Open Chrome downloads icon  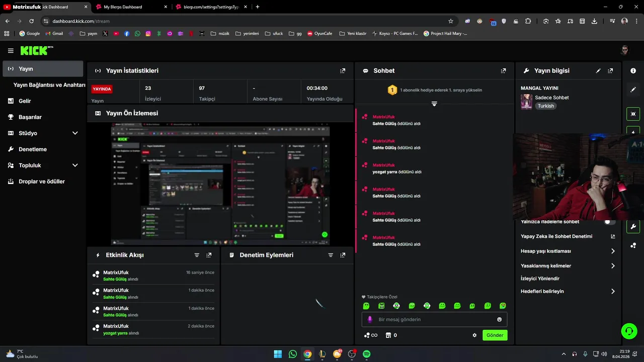(594, 21)
